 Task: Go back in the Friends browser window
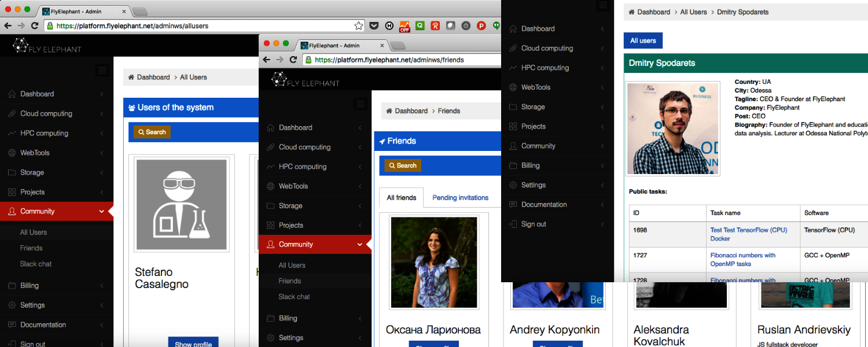coord(266,60)
